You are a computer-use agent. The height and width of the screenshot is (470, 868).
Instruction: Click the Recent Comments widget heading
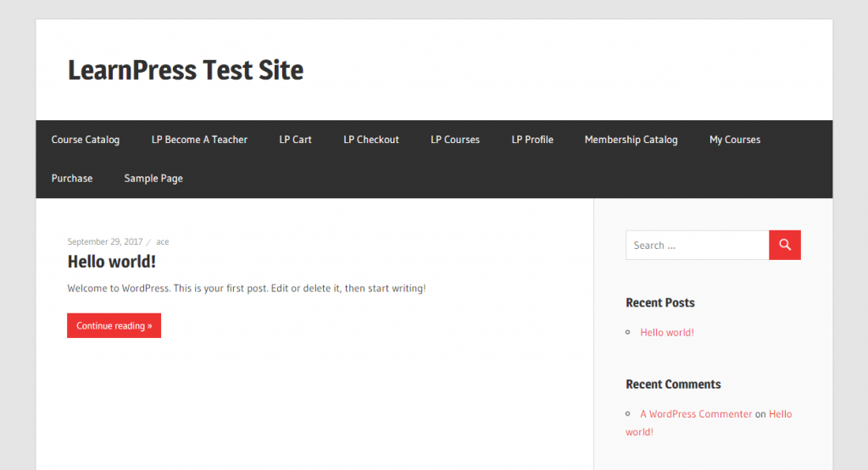(673, 384)
